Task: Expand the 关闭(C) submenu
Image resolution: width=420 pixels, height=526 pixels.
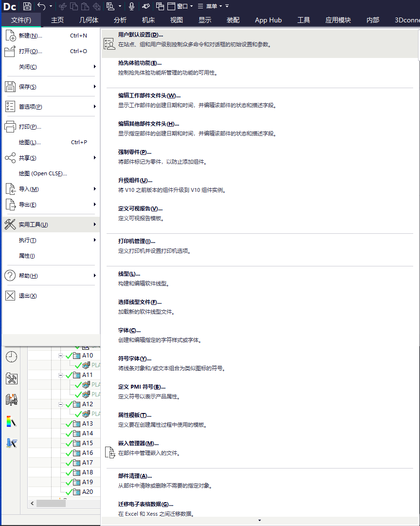Action: coord(51,67)
